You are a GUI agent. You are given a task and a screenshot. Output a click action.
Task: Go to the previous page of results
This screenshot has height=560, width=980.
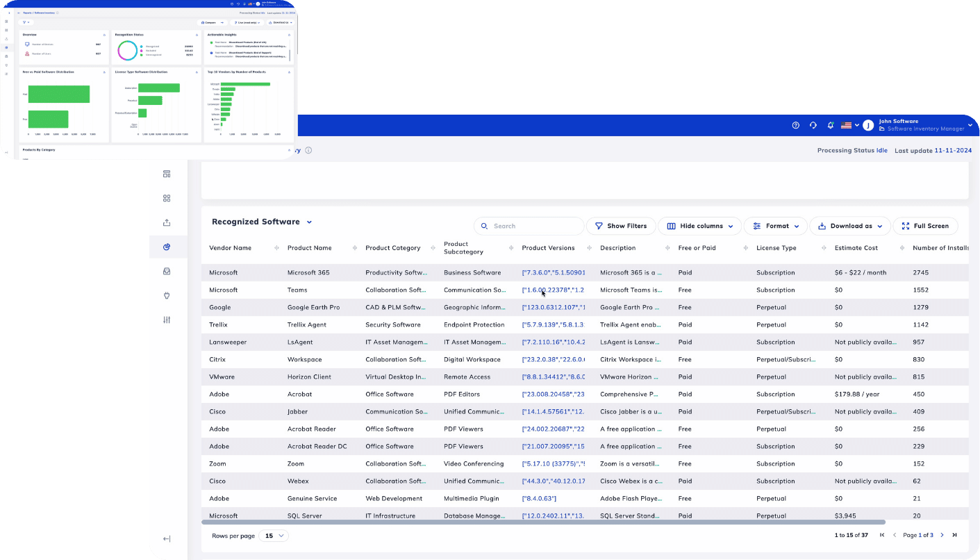coord(895,535)
